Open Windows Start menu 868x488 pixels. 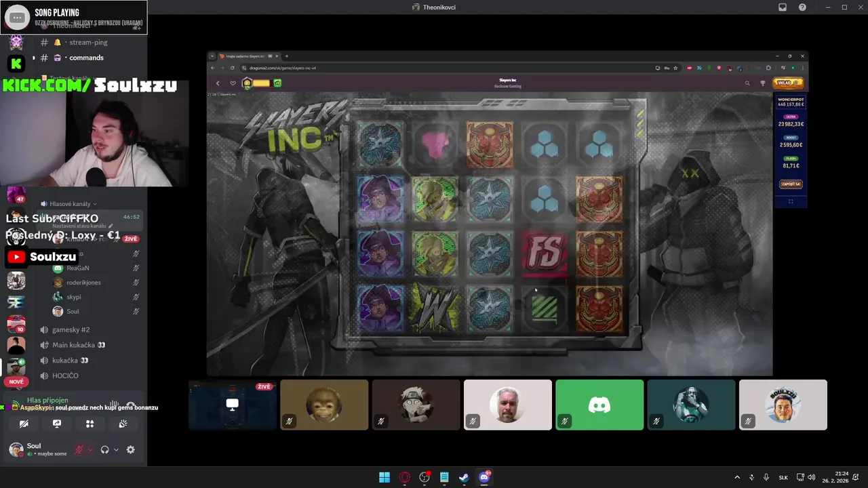[x=384, y=477]
